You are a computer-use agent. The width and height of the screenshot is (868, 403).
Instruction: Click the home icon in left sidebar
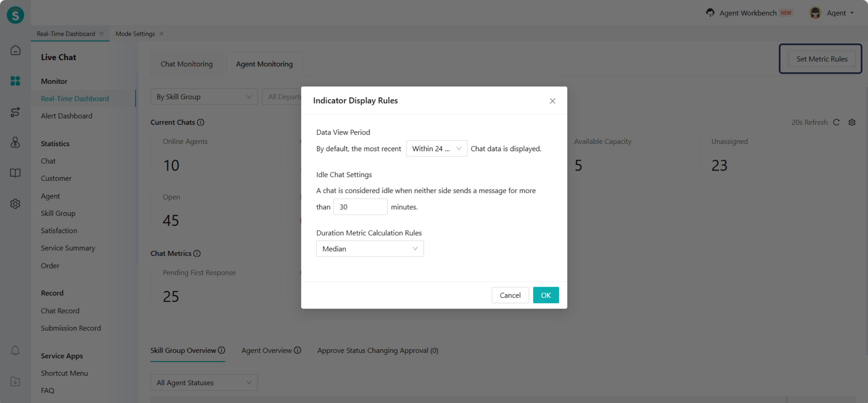[x=15, y=51]
